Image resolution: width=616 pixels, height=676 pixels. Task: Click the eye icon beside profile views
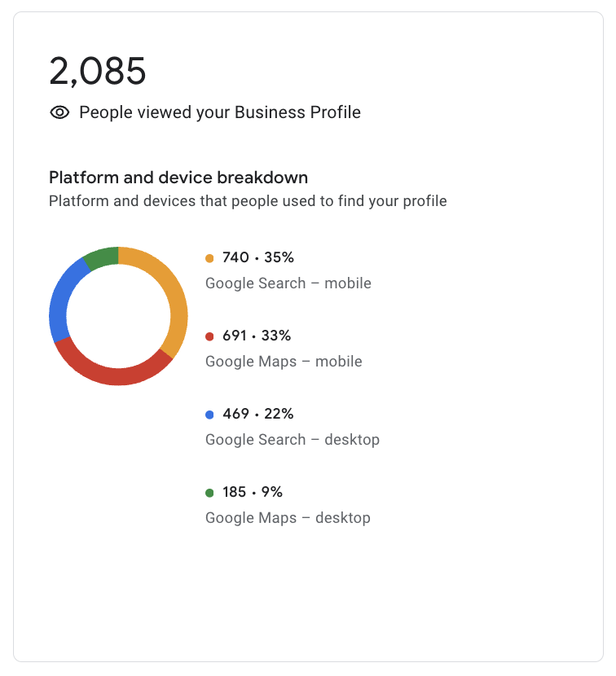click(59, 112)
